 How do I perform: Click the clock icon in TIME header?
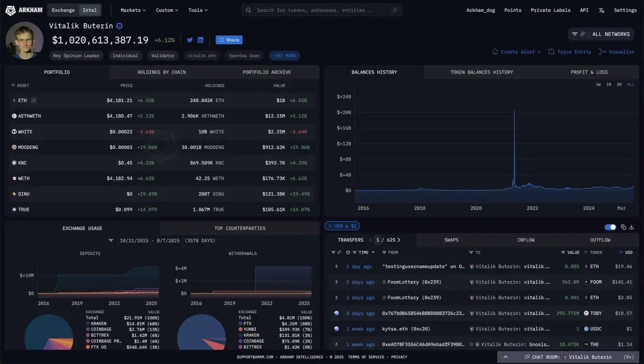tap(348, 252)
